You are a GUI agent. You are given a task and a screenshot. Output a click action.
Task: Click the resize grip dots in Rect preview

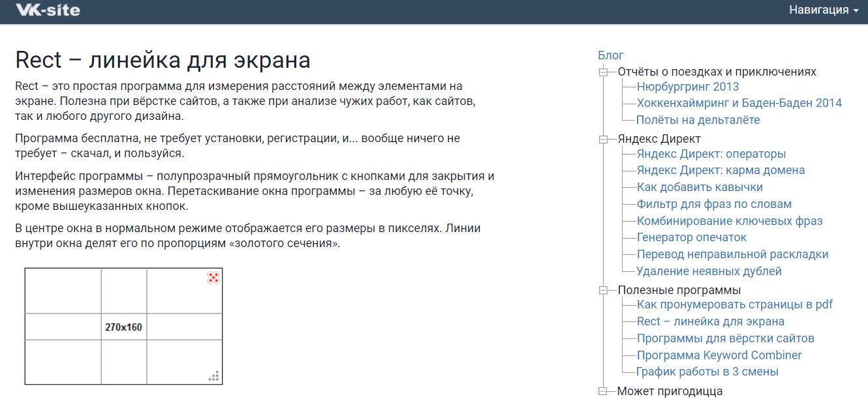213,376
